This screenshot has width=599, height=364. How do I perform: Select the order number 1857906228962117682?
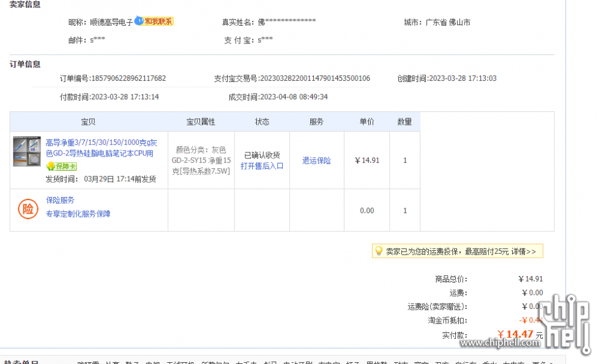[x=128, y=78]
